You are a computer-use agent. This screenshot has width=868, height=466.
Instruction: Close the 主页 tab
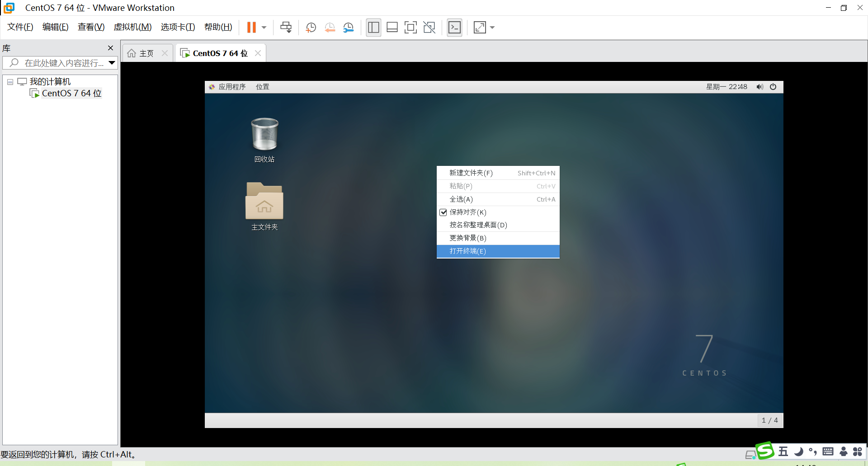coord(165,53)
